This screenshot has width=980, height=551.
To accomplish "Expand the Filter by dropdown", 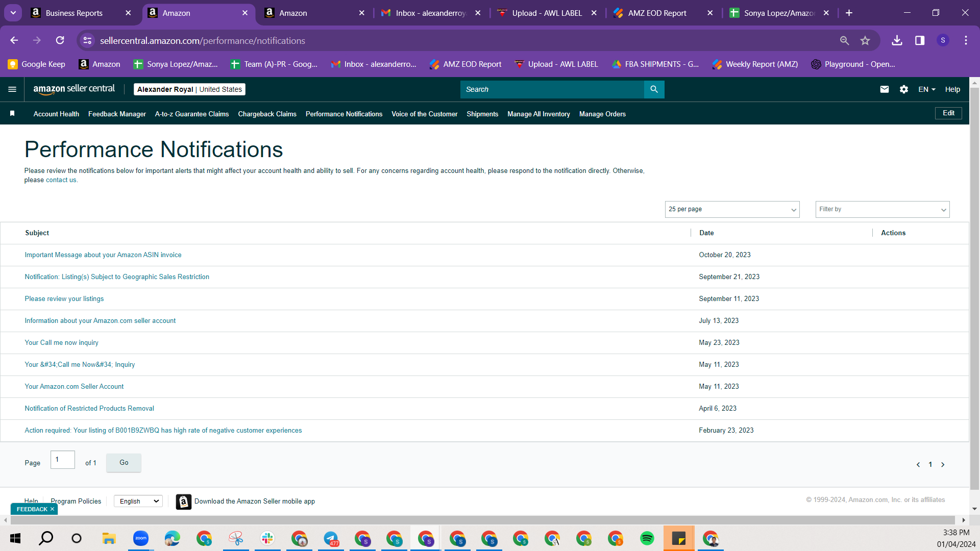I will [x=883, y=209].
